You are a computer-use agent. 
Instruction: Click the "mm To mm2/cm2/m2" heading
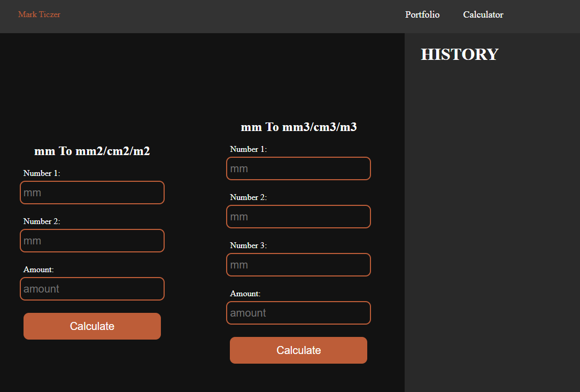pyautogui.click(x=92, y=151)
